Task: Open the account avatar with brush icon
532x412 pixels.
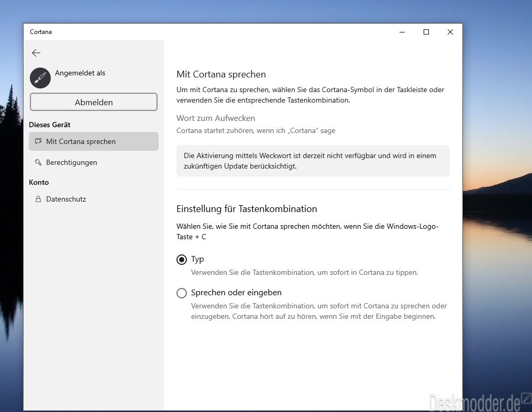Action: (x=40, y=77)
